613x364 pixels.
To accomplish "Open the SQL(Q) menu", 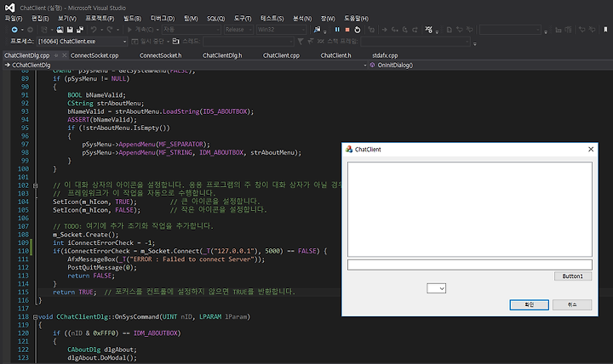I will click(x=215, y=19).
